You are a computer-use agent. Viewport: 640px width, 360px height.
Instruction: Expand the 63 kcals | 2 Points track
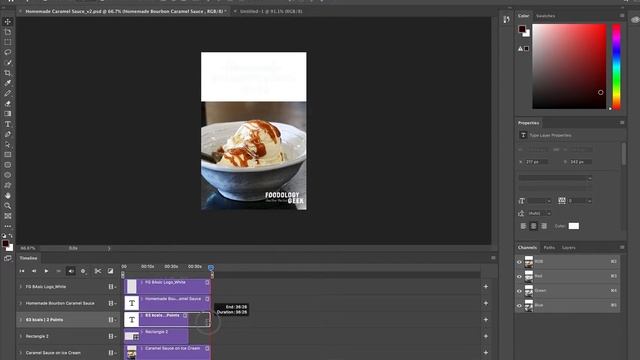[x=21, y=320]
